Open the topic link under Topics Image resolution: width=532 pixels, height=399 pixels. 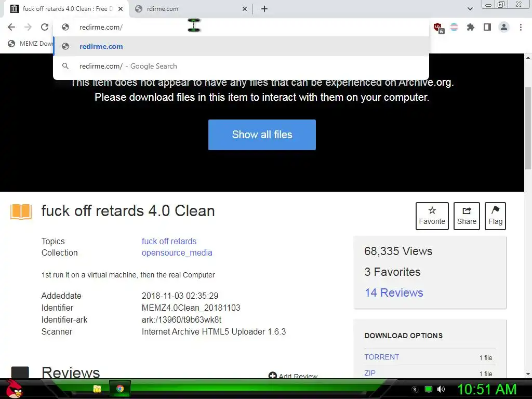(169, 241)
